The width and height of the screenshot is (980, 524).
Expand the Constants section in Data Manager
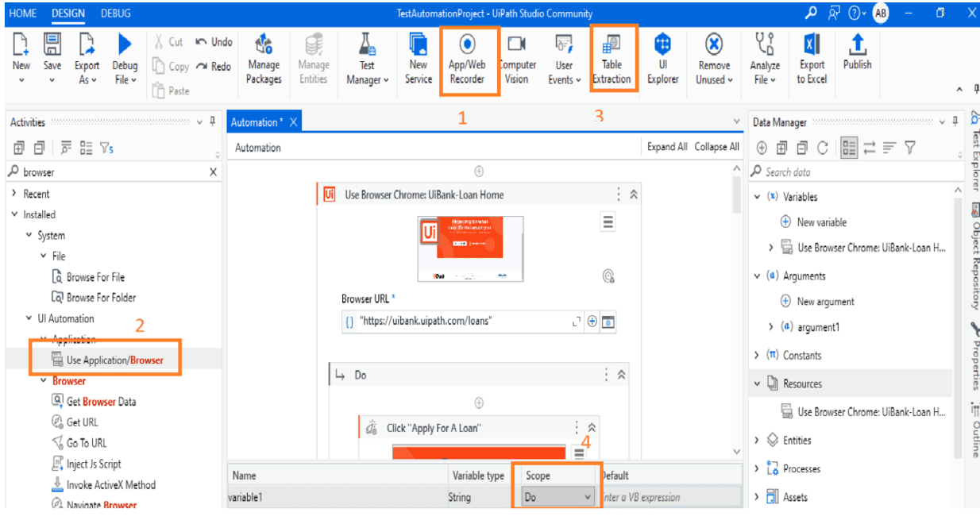pos(757,355)
